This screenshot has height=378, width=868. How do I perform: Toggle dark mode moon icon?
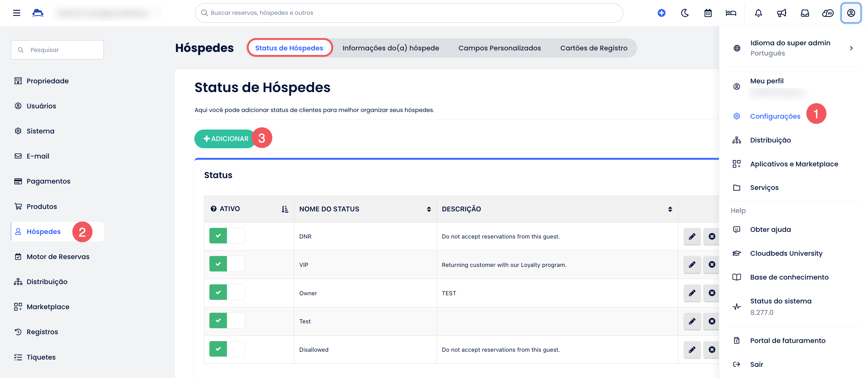pos(685,13)
